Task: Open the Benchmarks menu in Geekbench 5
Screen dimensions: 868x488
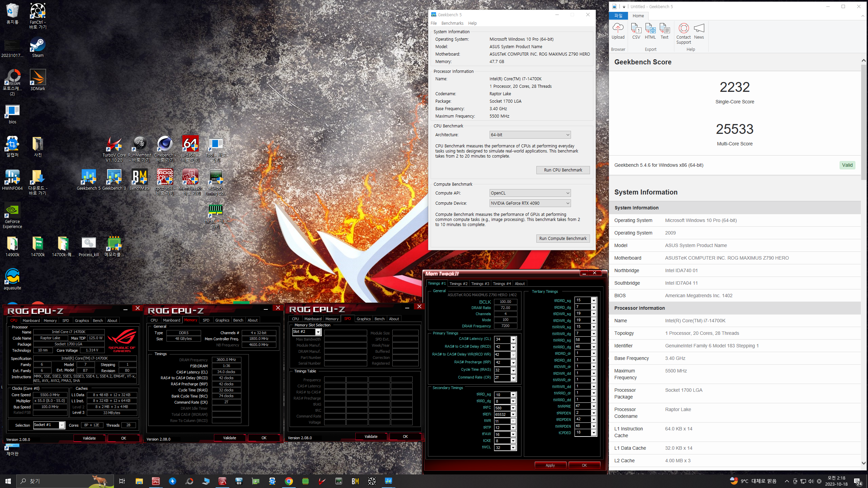Action: tap(452, 23)
